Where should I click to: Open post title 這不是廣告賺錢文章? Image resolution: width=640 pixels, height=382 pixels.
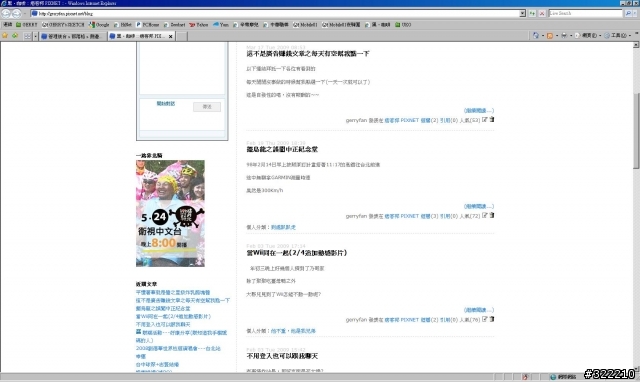click(308, 54)
